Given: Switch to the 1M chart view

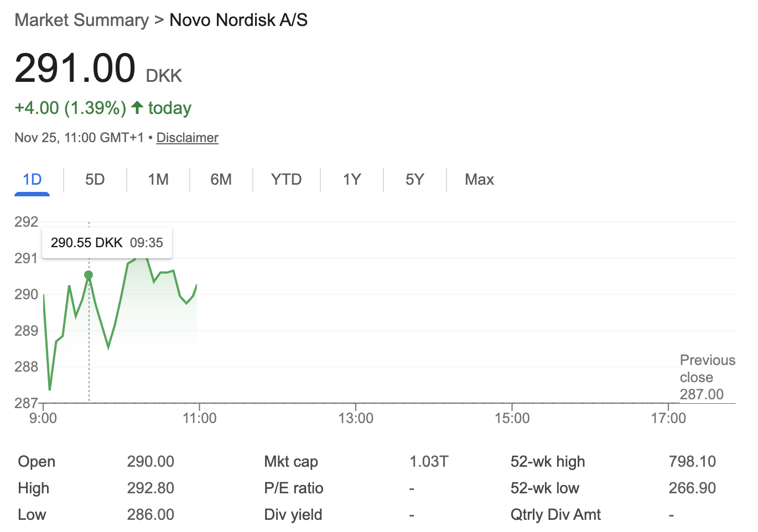Looking at the screenshot, I should 158,179.
